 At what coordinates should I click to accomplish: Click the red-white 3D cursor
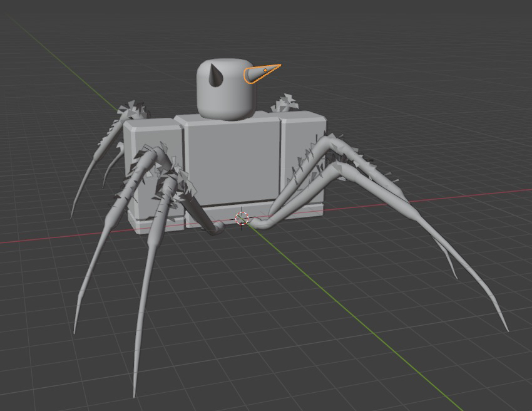point(242,218)
